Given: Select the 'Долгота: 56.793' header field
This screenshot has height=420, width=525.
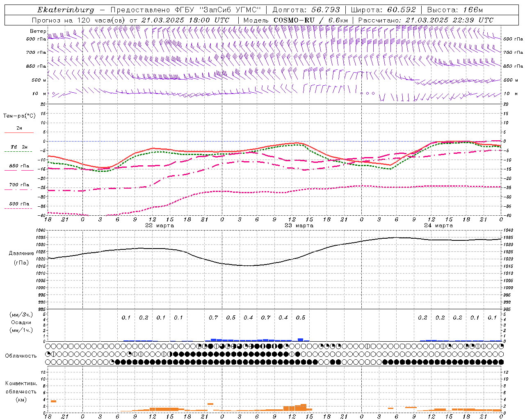Looking at the screenshot, I should [306, 10].
